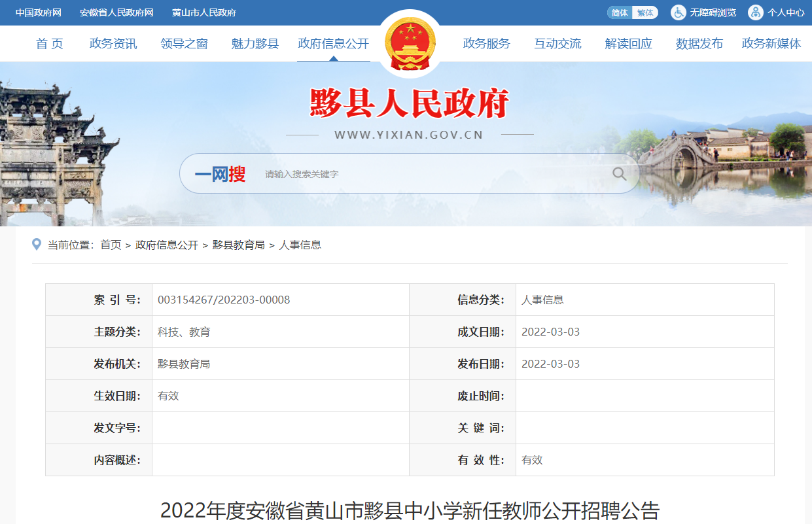Click the 科技、教育 topic value
Screen dimensions: 812x524
[184, 332]
